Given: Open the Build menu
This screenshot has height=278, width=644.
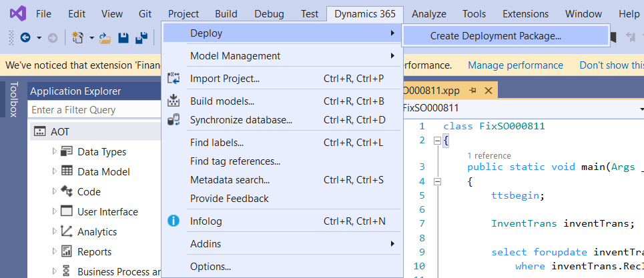Looking at the screenshot, I should [x=226, y=14].
